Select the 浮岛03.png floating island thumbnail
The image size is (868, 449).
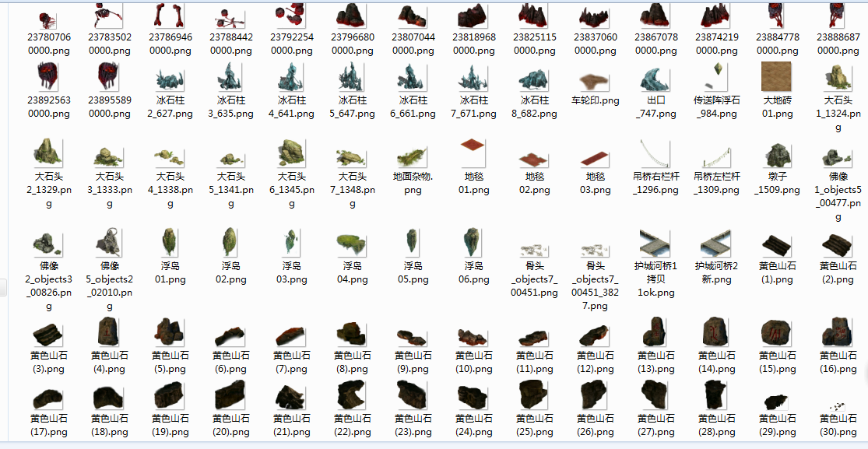(292, 242)
